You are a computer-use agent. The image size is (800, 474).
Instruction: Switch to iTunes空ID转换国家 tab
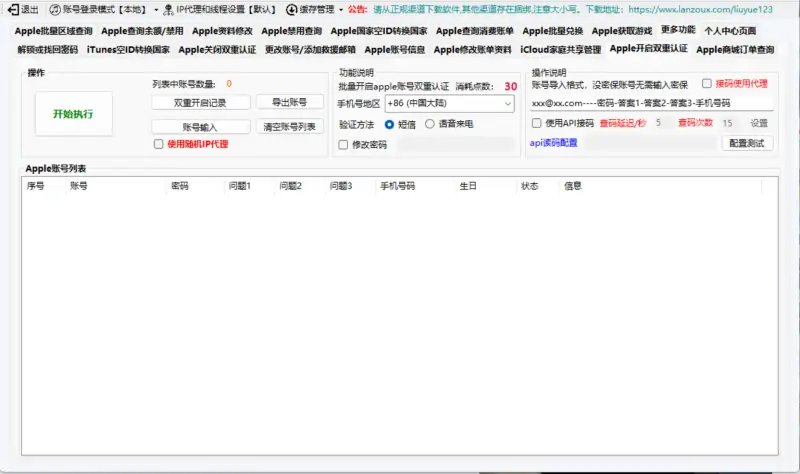point(128,49)
